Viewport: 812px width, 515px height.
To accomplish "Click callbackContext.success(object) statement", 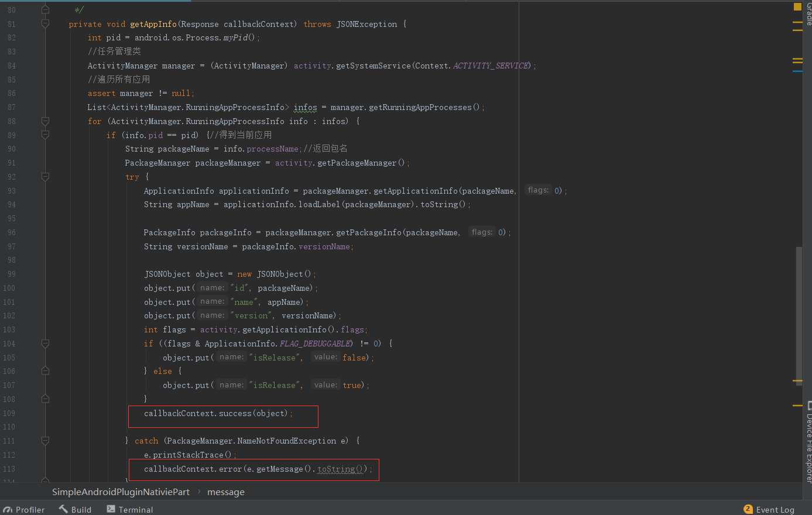I will [218, 413].
